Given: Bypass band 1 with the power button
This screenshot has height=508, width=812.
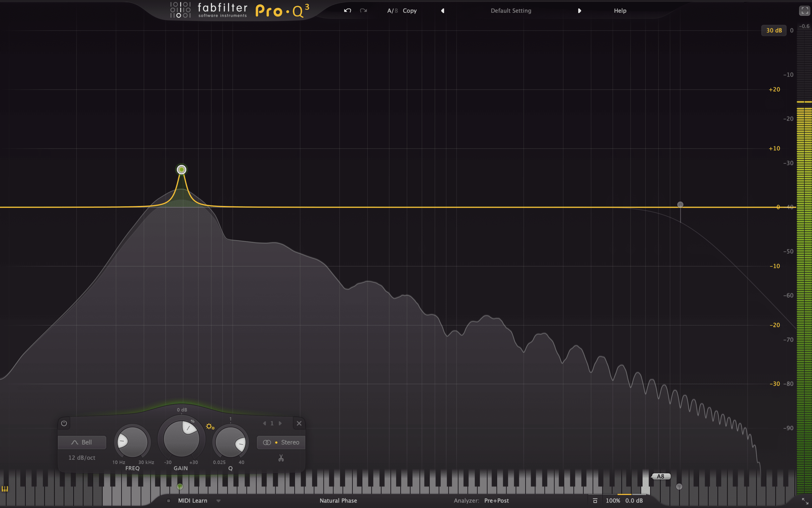Looking at the screenshot, I should tap(64, 423).
